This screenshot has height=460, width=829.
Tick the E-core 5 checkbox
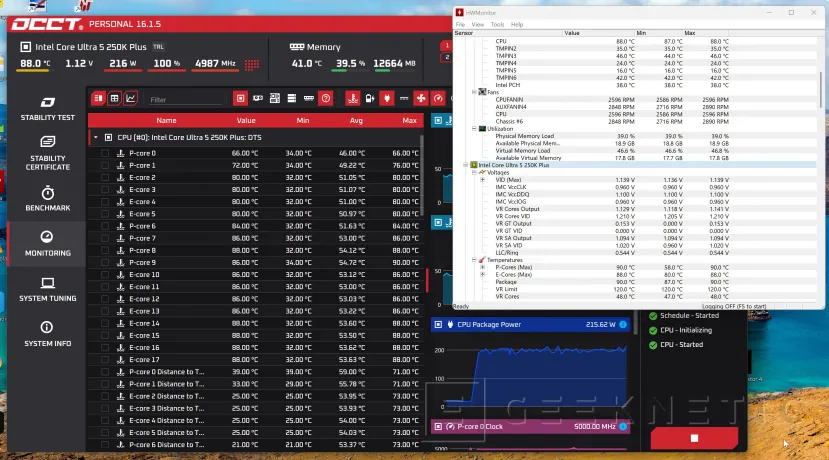click(105, 214)
